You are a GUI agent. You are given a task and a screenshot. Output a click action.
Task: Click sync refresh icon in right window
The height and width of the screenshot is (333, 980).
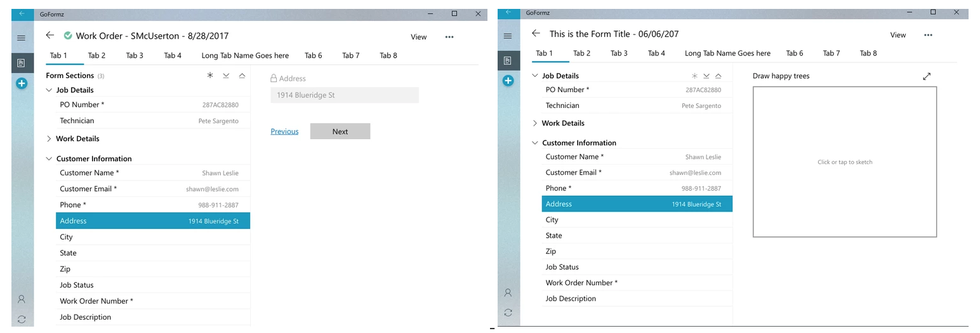[x=508, y=313]
